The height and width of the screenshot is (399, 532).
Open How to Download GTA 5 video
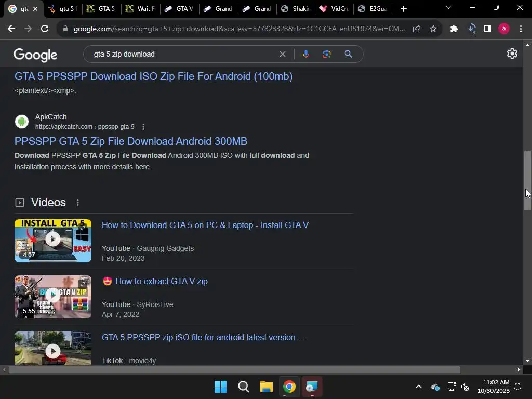(205, 225)
